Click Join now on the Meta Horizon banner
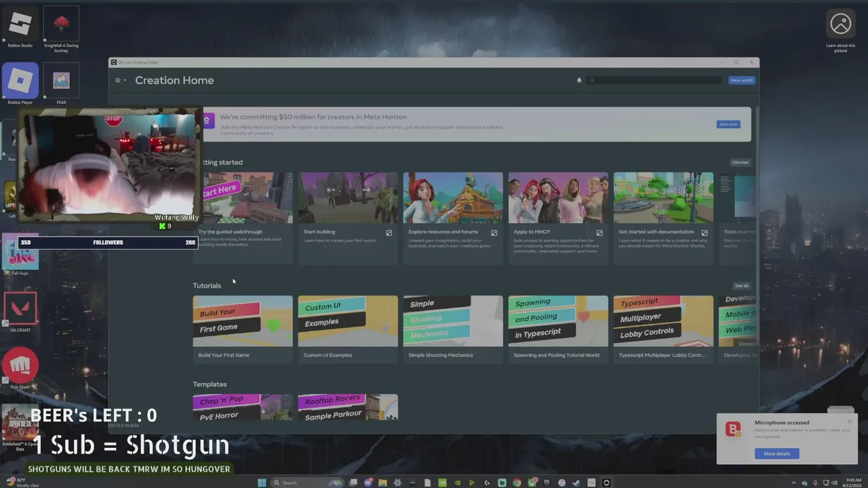 click(x=728, y=124)
